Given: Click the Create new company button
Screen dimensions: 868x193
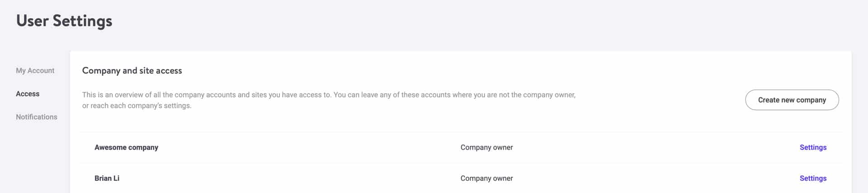Looking at the screenshot, I should (792, 100).
